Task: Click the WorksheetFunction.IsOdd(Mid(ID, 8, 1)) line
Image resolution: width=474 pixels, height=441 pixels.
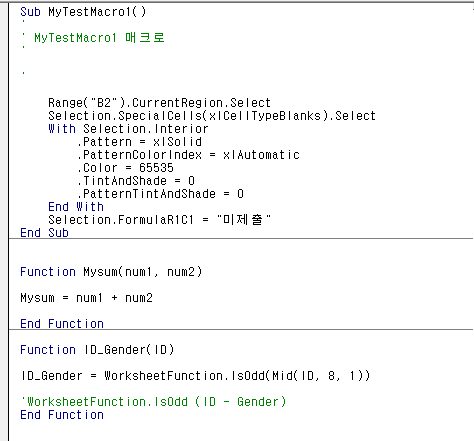Action: coord(195,376)
